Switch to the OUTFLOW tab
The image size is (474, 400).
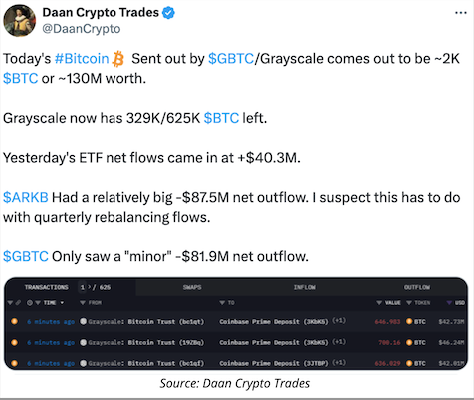[417, 287]
